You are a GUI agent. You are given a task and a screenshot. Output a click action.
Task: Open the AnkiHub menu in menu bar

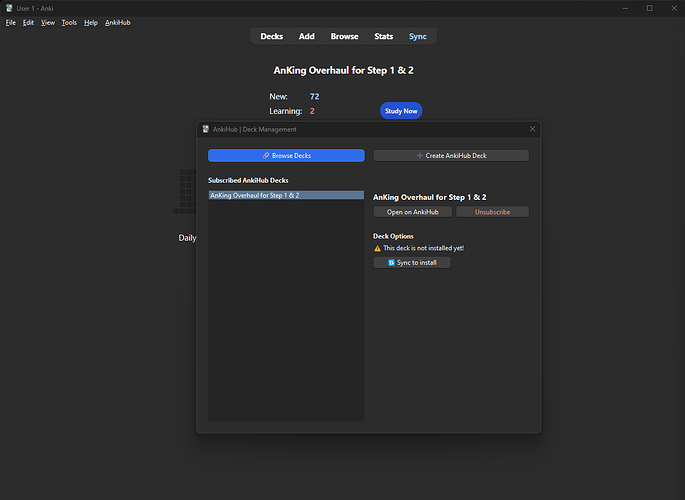tap(118, 22)
